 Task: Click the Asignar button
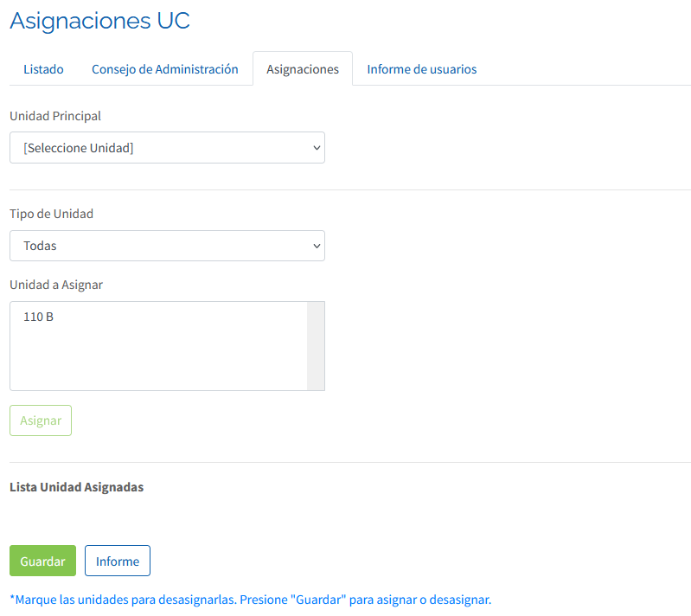tap(41, 420)
